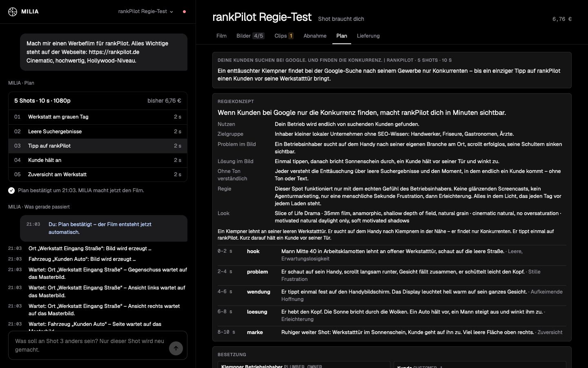Select shot 05 Zuversicht am Werkstatt

(x=98, y=174)
